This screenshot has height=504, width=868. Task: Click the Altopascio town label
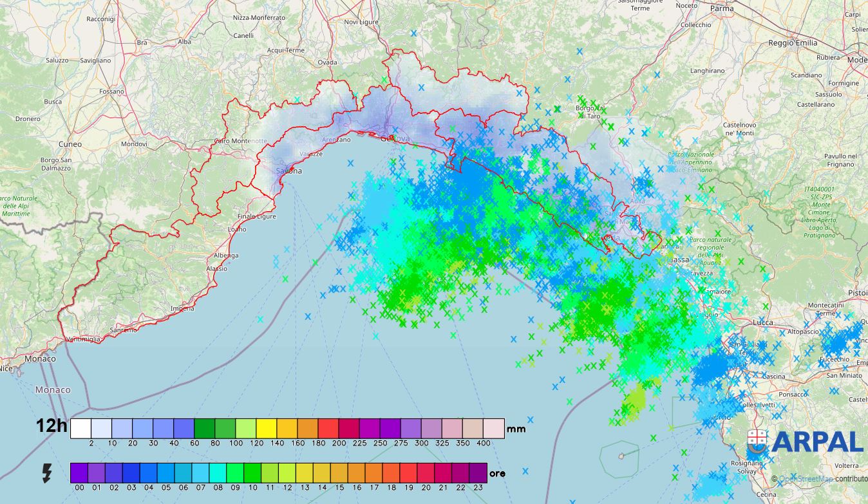tap(803, 333)
